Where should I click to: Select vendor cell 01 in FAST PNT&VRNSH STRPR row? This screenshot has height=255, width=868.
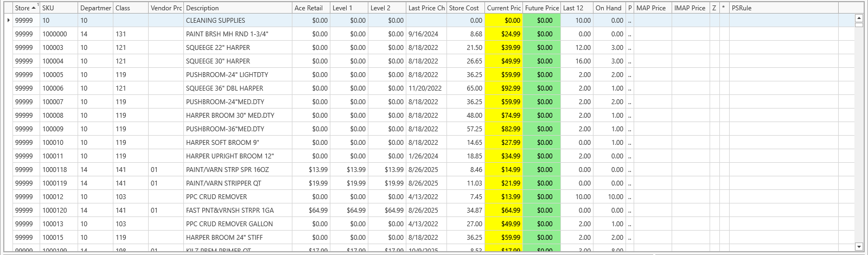tap(166, 211)
